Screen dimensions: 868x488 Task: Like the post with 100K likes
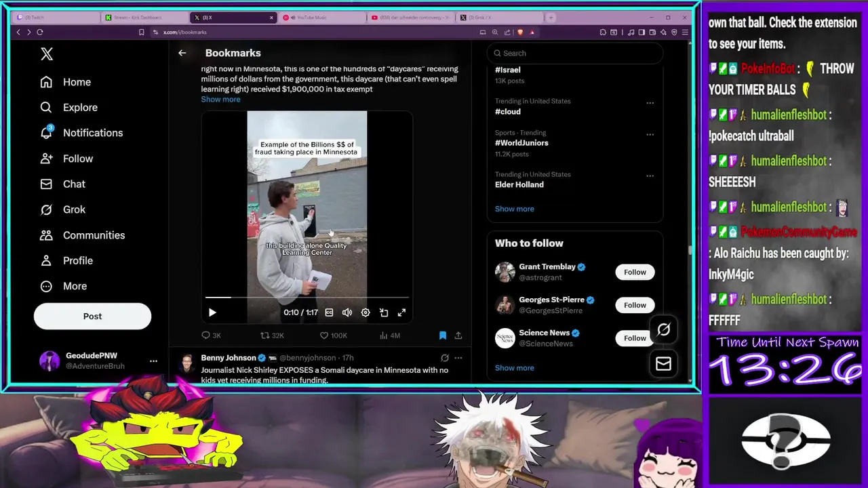324,335
